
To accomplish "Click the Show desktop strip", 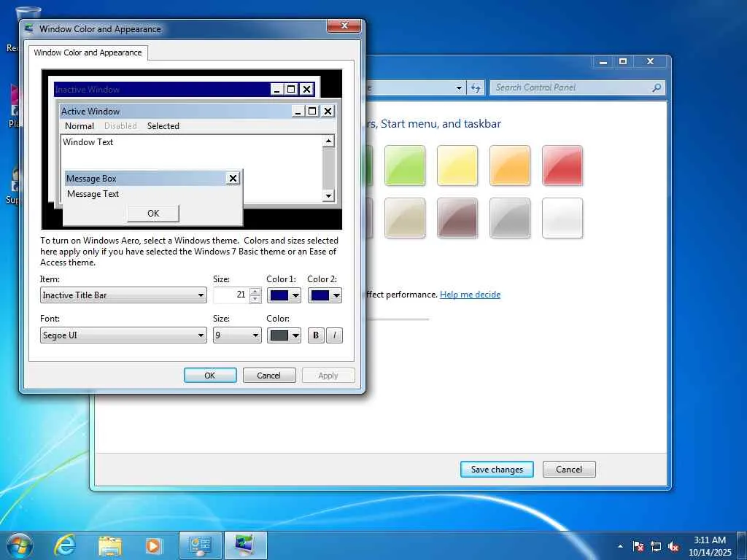I will coord(742,545).
